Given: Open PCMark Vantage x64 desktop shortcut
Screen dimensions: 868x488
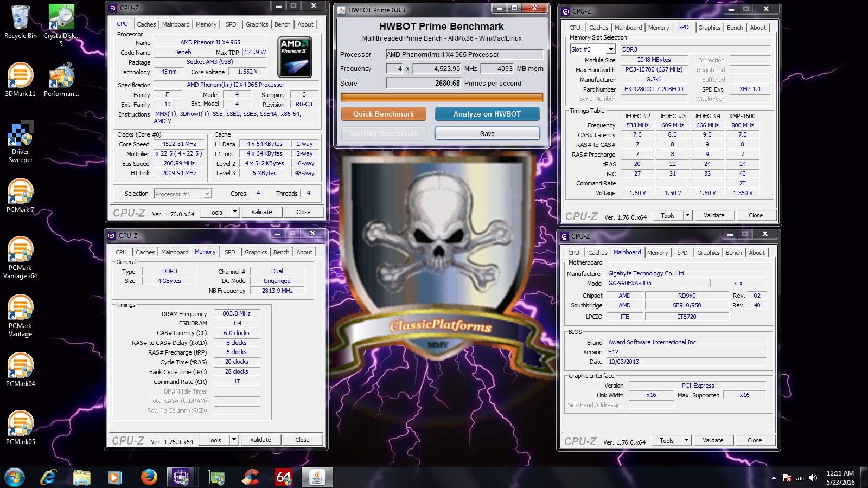Looking at the screenshot, I should pyautogui.click(x=20, y=258).
